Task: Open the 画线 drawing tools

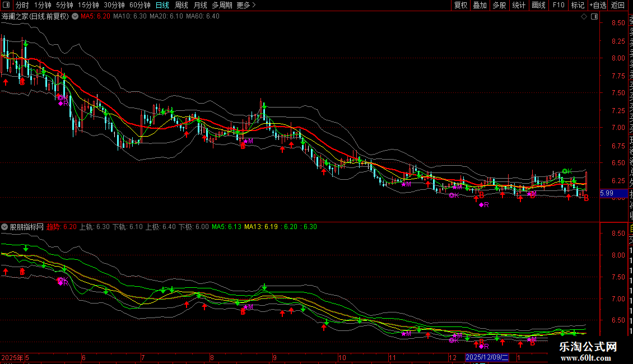Action: (538, 5)
